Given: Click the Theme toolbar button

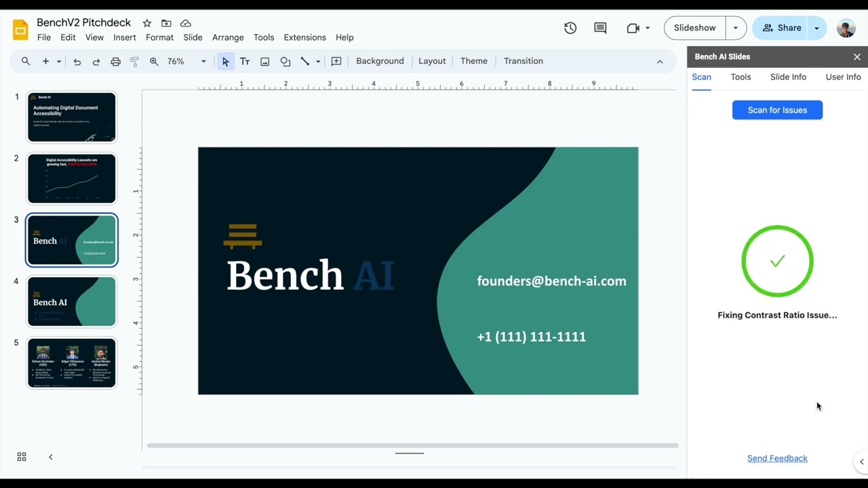Looking at the screenshot, I should tap(474, 61).
